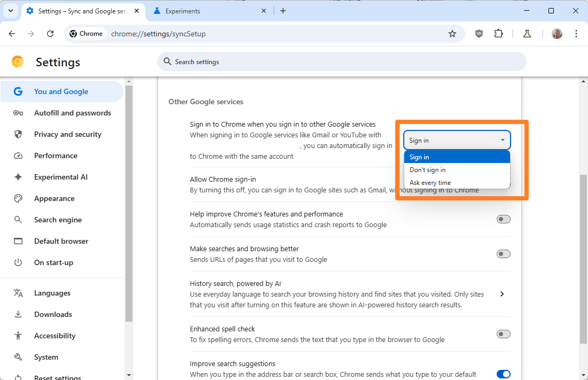
Task: Choose the Don't sign in option
Action: tap(457, 170)
